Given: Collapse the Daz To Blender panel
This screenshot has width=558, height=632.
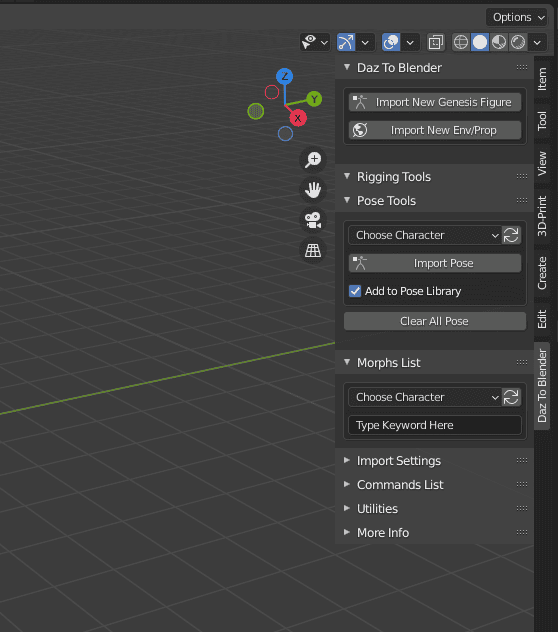Looking at the screenshot, I should pos(347,67).
